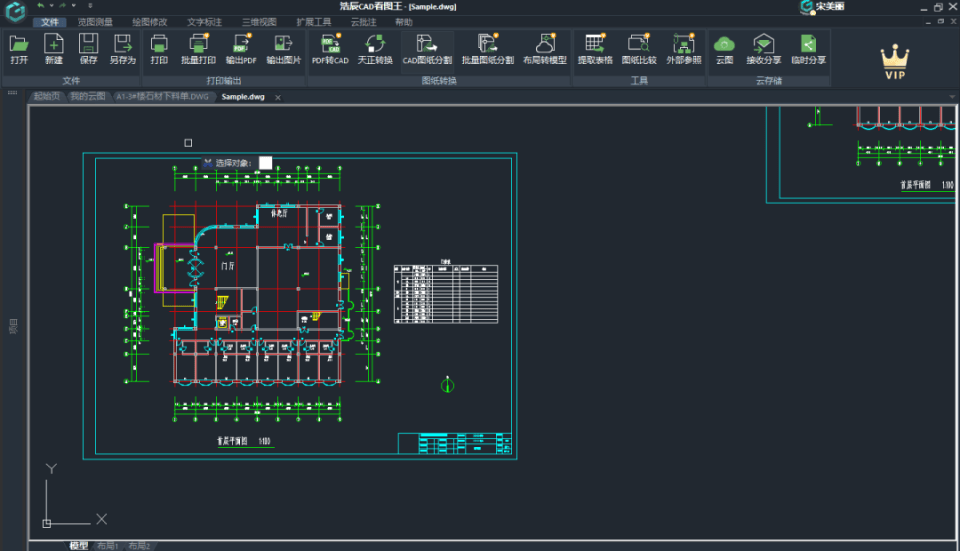The image size is (960, 551).
Task: Click the drawing title block at bottom-right of the sheet
Action: [455, 443]
